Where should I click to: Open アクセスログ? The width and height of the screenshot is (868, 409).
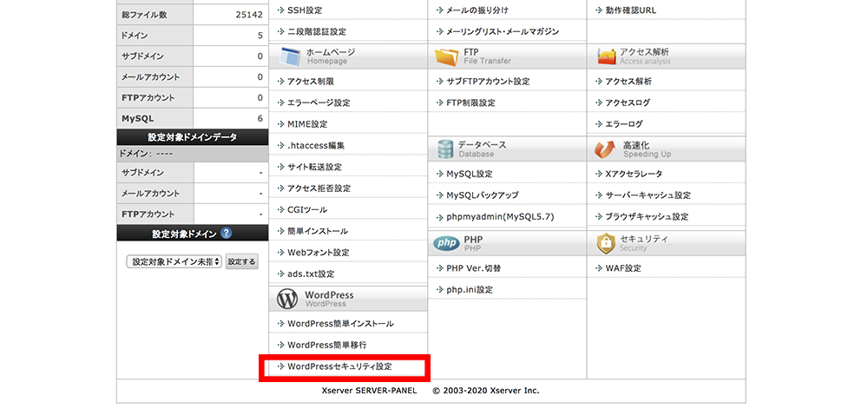(x=628, y=103)
